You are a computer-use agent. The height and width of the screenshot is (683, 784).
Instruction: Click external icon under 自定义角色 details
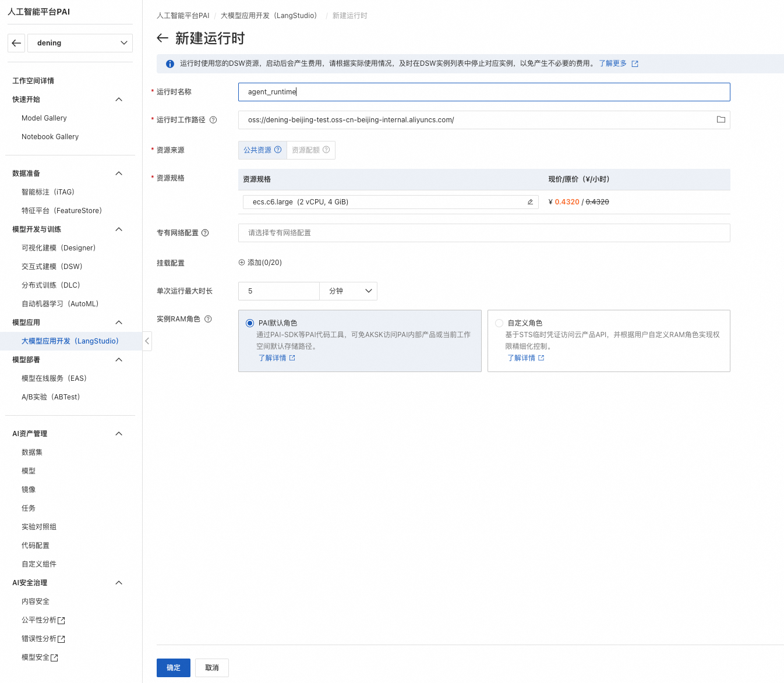pos(541,358)
